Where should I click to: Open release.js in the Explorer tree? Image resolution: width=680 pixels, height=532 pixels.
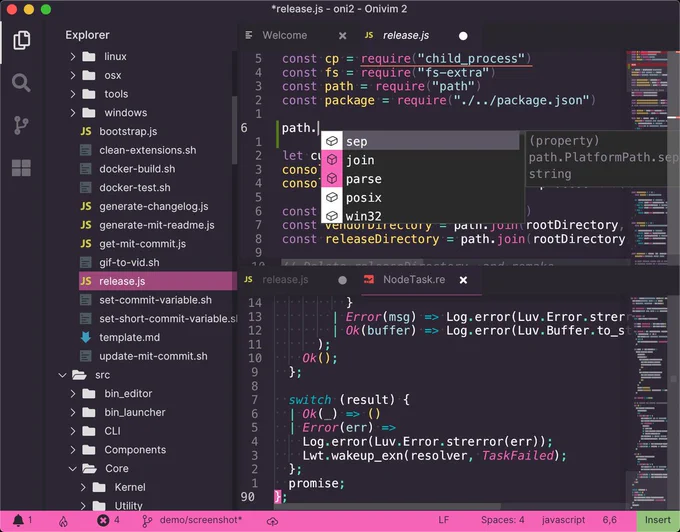tap(158, 281)
